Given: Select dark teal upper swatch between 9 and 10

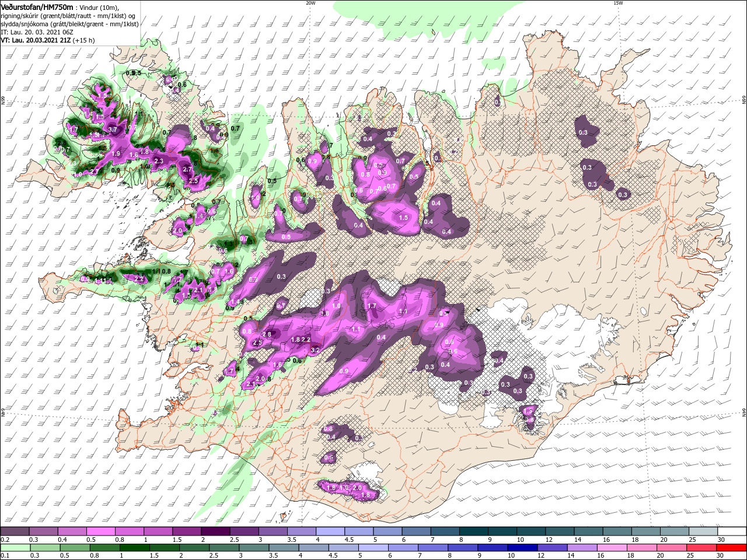Looking at the screenshot, I should 501,531.
